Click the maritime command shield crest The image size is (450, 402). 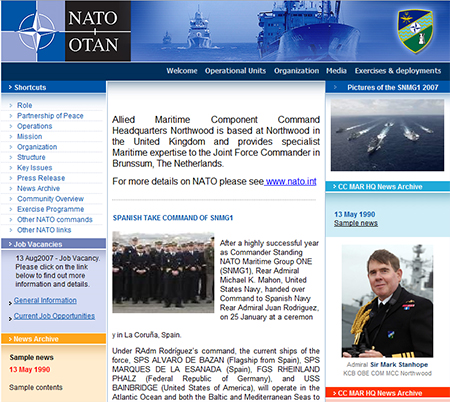pyautogui.click(x=415, y=31)
